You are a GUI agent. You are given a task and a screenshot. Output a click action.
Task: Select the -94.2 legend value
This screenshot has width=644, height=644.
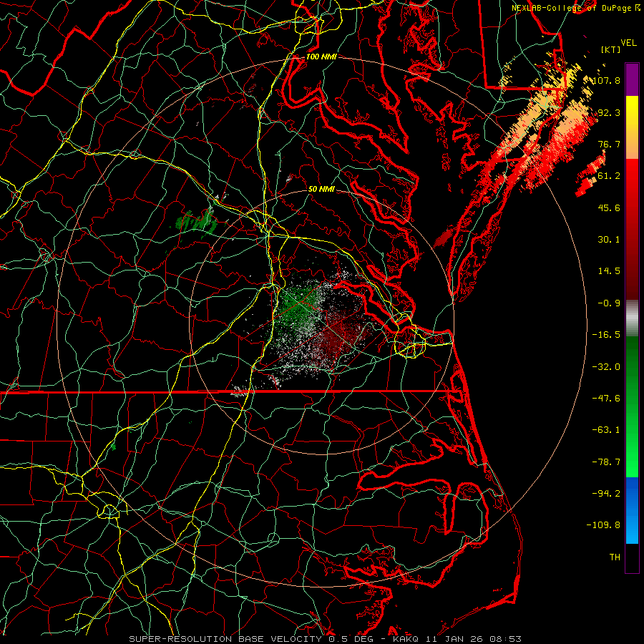click(x=606, y=493)
